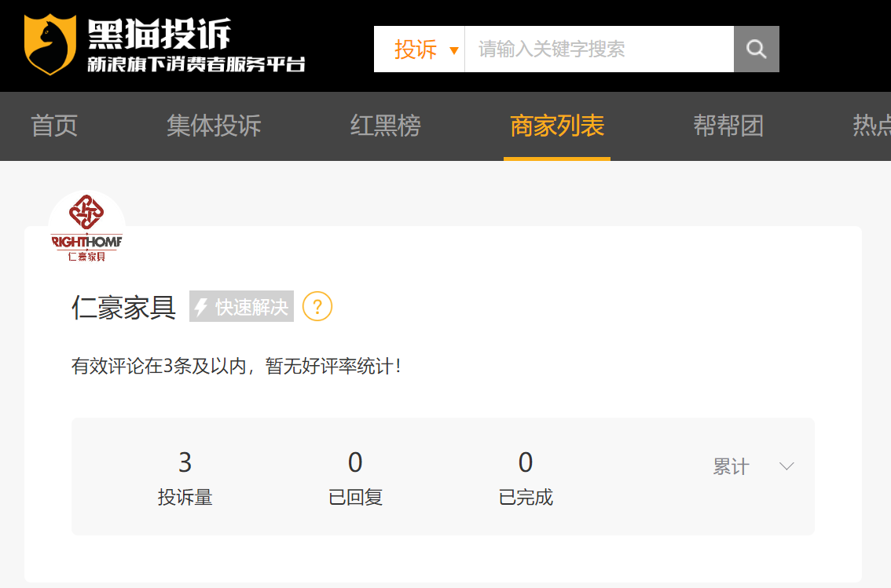Click the search magnifier button
The width and height of the screenshot is (891, 588).
coord(756,49)
